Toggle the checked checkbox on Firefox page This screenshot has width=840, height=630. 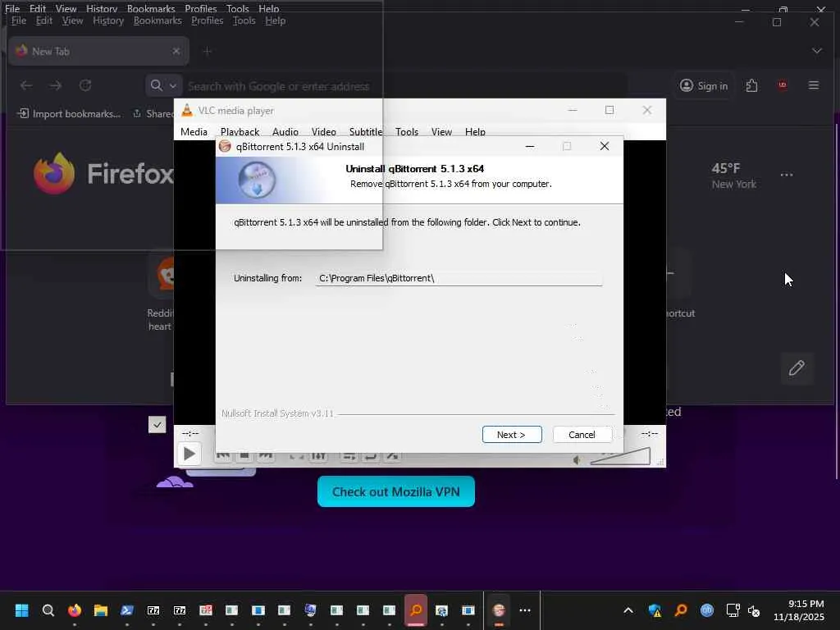tap(157, 425)
